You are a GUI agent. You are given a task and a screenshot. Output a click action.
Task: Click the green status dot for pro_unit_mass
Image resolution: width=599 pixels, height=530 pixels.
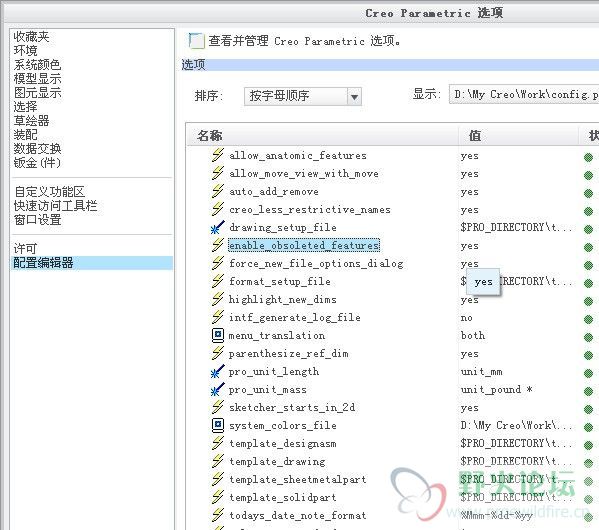(588, 391)
